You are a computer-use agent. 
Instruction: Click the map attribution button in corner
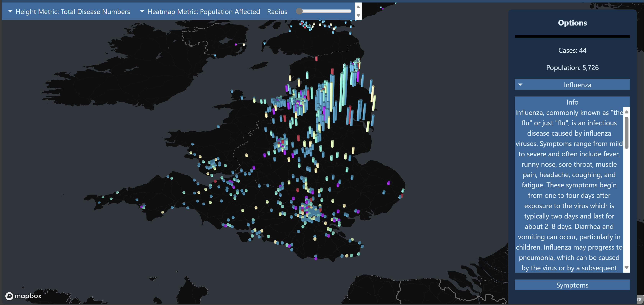(640, 299)
